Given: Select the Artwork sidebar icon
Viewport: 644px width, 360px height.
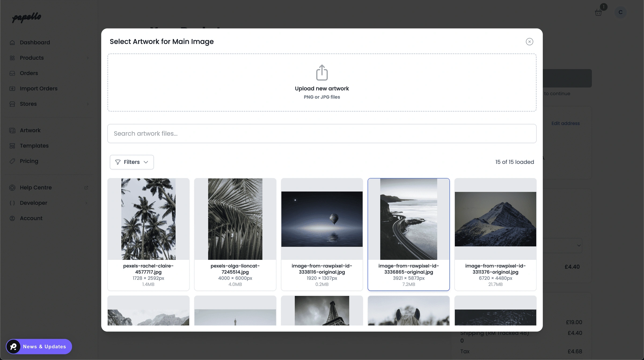Looking at the screenshot, I should tap(12, 130).
